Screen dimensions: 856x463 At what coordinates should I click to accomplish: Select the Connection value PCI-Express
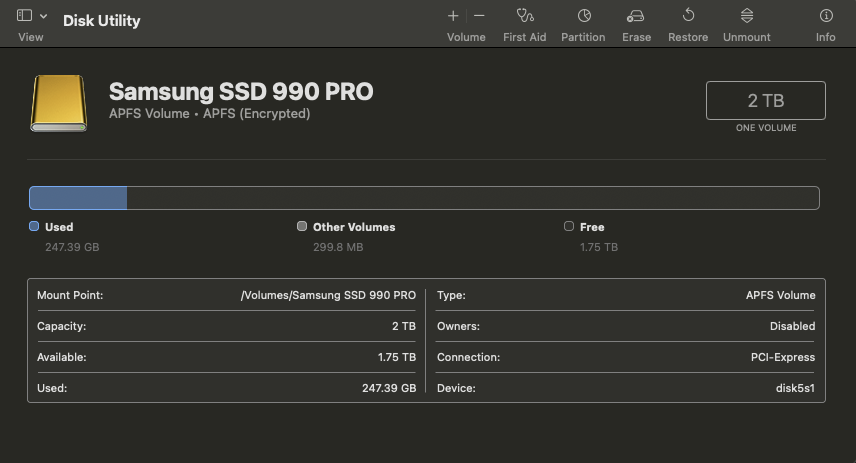tap(783, 357)
